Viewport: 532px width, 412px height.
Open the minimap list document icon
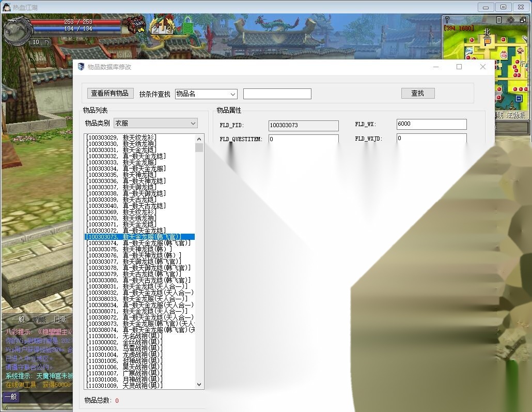(499, 20)
